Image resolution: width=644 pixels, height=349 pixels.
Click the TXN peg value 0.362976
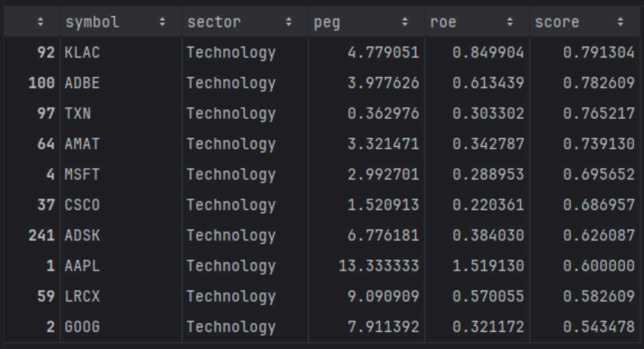coord(383,114)
